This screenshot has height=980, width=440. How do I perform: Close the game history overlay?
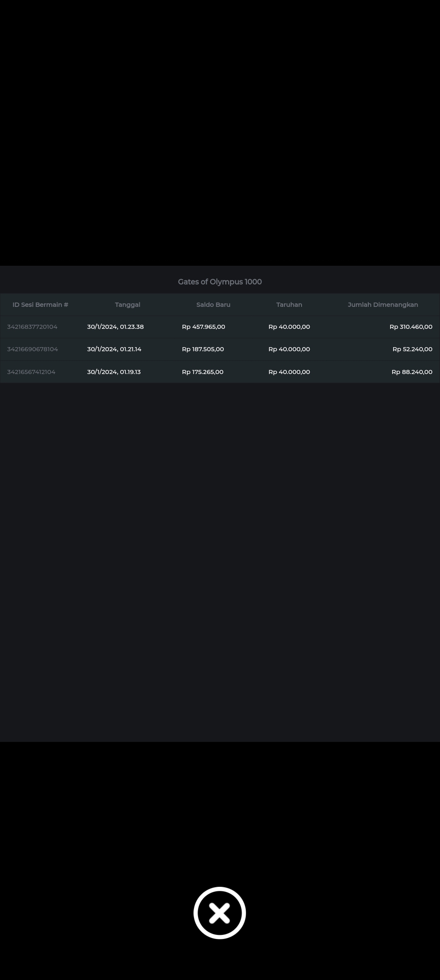pyautogui.click(x=220, y=912)
